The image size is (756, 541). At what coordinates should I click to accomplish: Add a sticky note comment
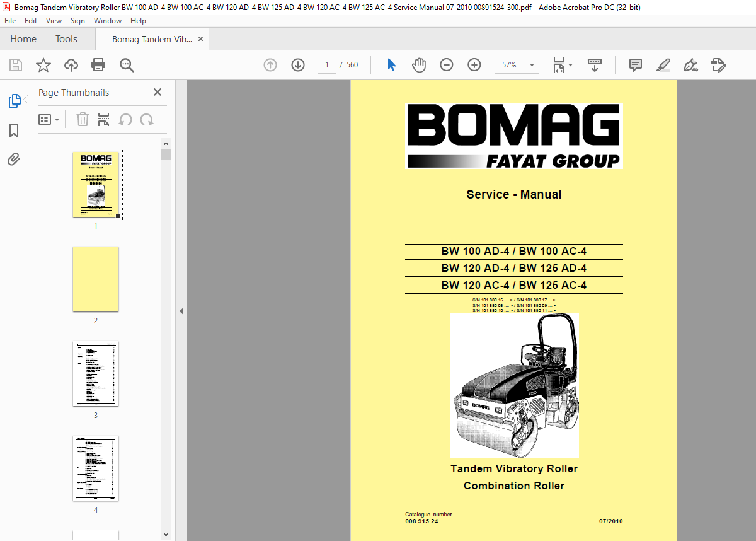636,65
